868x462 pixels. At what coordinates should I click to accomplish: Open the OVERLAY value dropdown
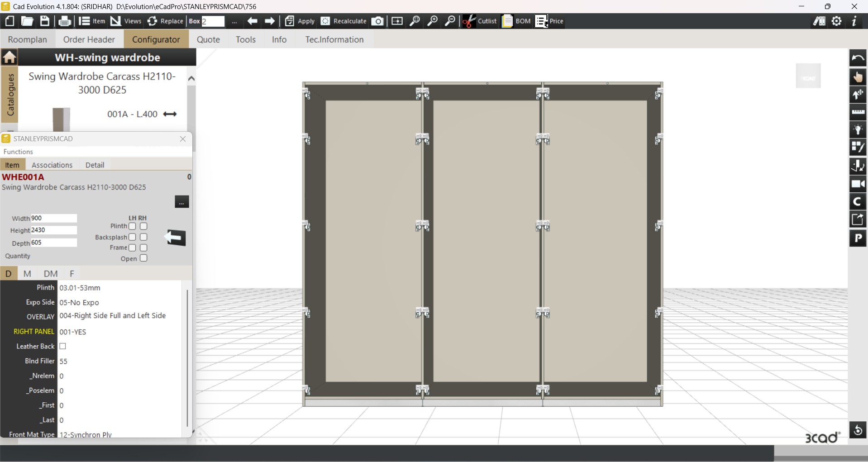point(119,316)
